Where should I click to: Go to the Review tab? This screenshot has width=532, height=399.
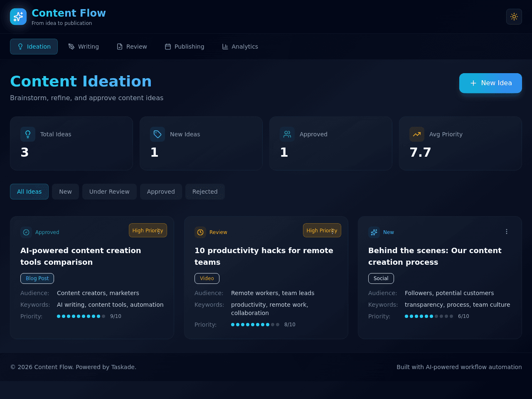(132, 47)
